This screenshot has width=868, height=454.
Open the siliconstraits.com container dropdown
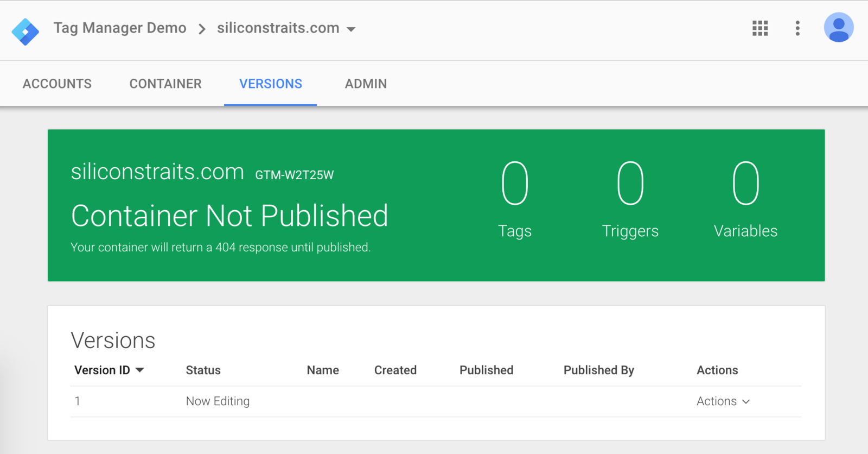[x=286, y=28]
